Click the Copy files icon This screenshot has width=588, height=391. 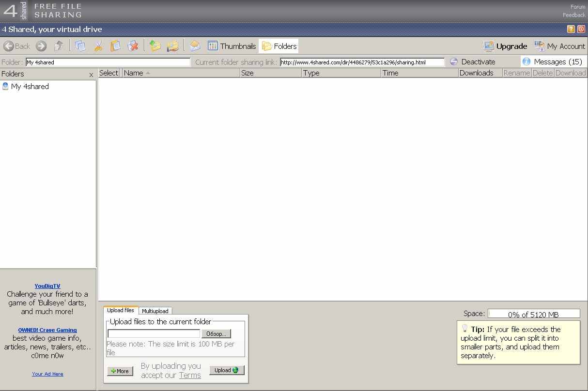point(80,46)
